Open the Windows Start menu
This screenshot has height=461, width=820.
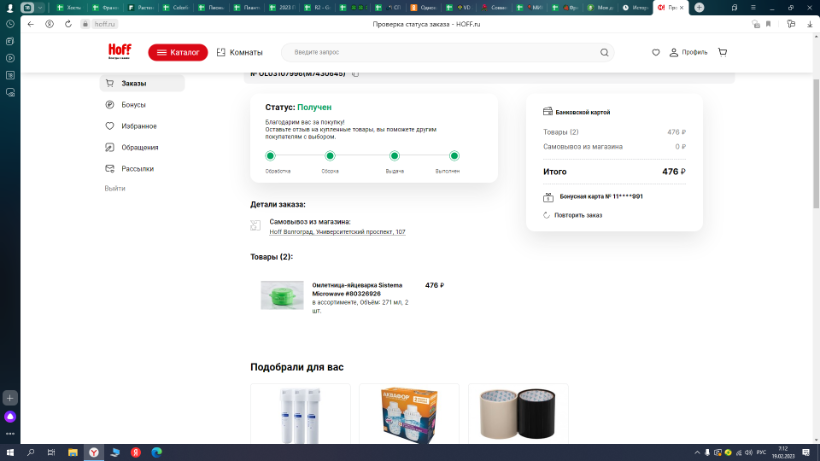click(10, 453)
